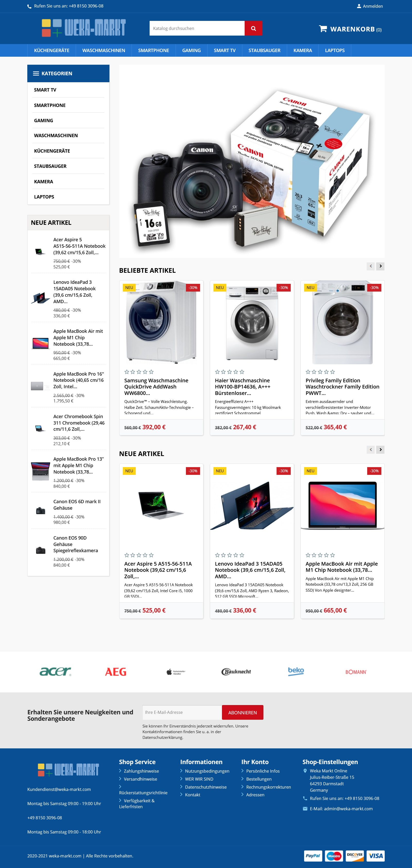Advance Neue Artikel carousel with right arrow
The height and width of the screenshot is (868, 412).
point(380,450)
